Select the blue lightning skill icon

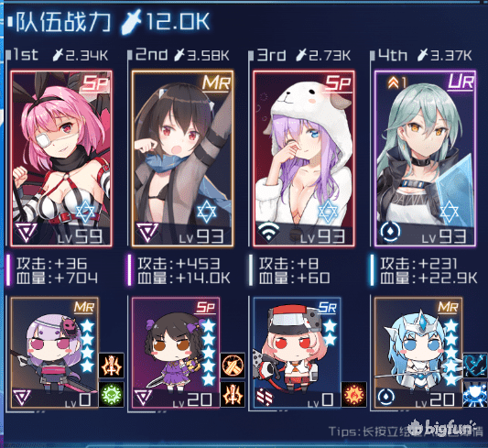[x=475, y=366]
